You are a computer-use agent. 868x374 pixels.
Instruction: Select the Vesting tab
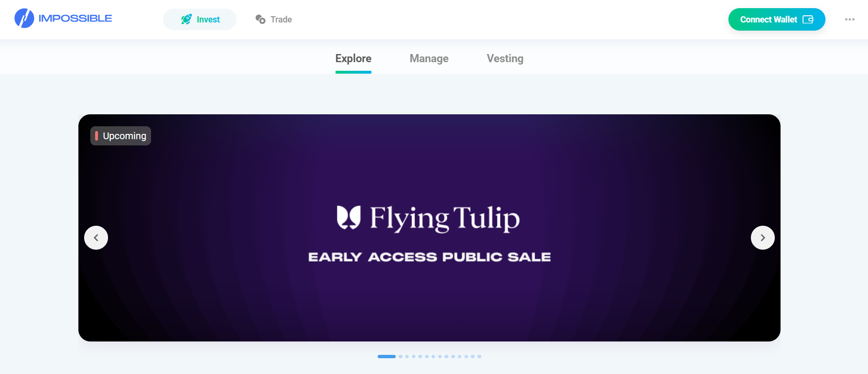[505, 59]
